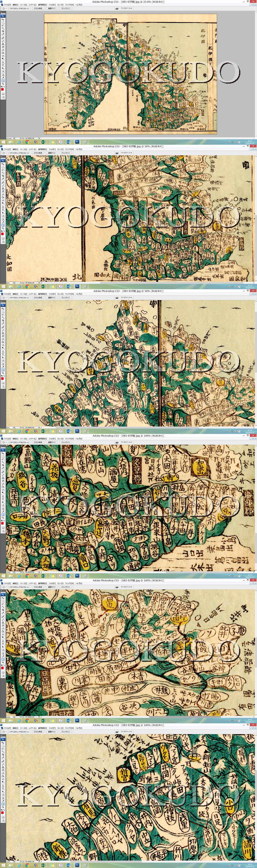257x868 pixels.
Task: Open Chrome from taskbar below the 23.6% window
Action: click(x=27, y=142)
